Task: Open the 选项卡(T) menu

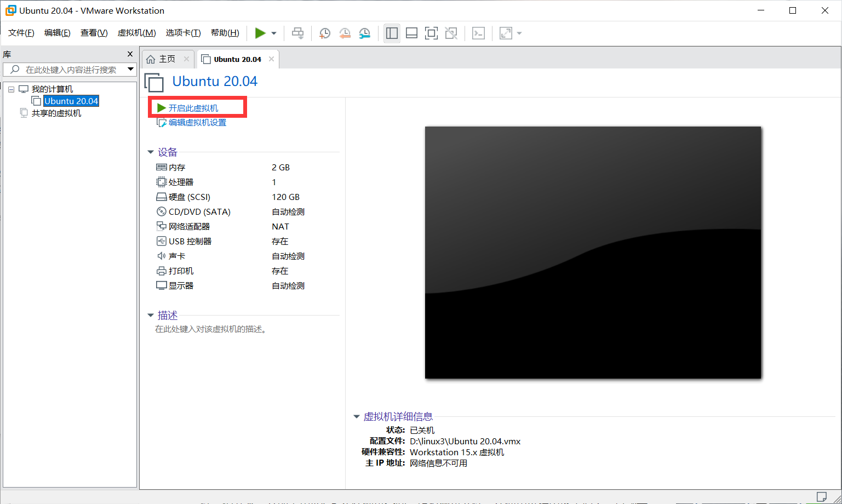Action: 183,33
